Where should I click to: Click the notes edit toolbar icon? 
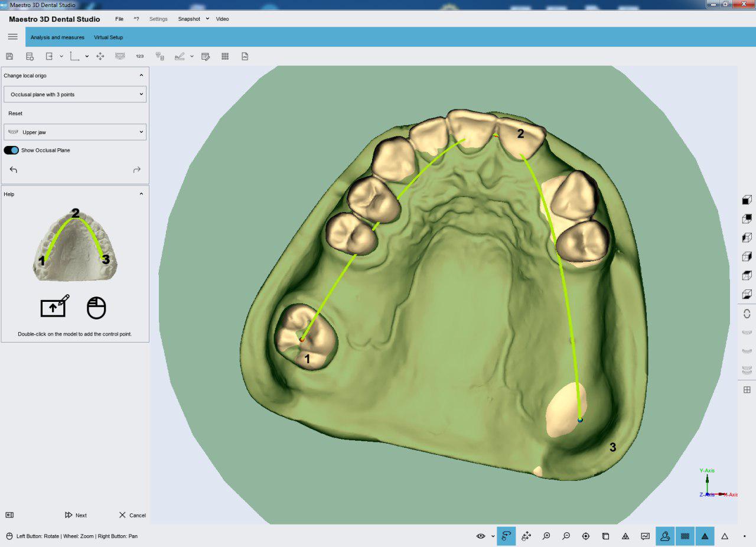pos(206,56)
